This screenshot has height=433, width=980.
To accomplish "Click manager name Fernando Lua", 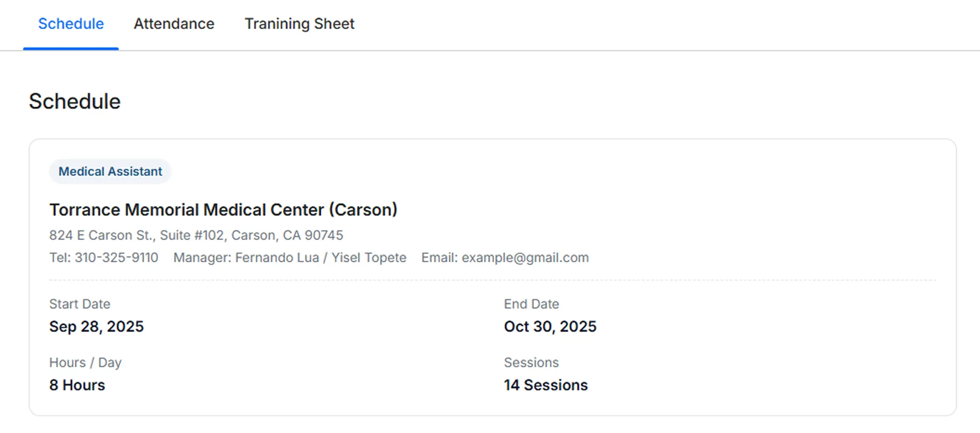I will [277, 258].
